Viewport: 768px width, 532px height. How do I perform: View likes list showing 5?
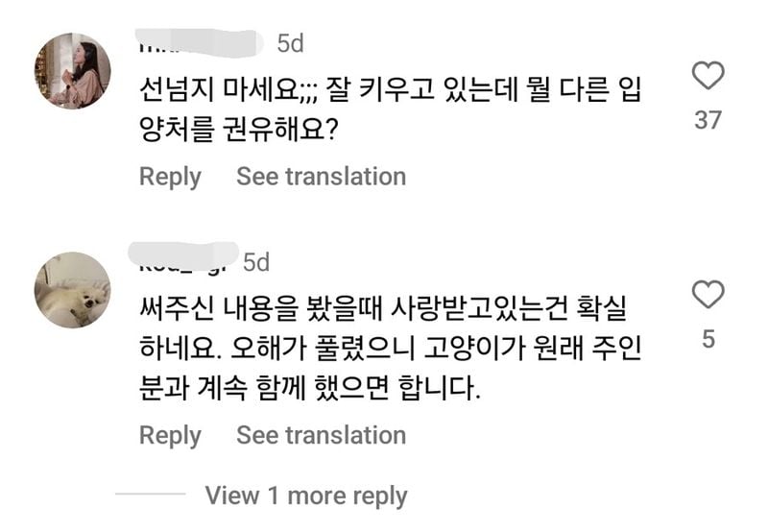(x=708, y=339)
